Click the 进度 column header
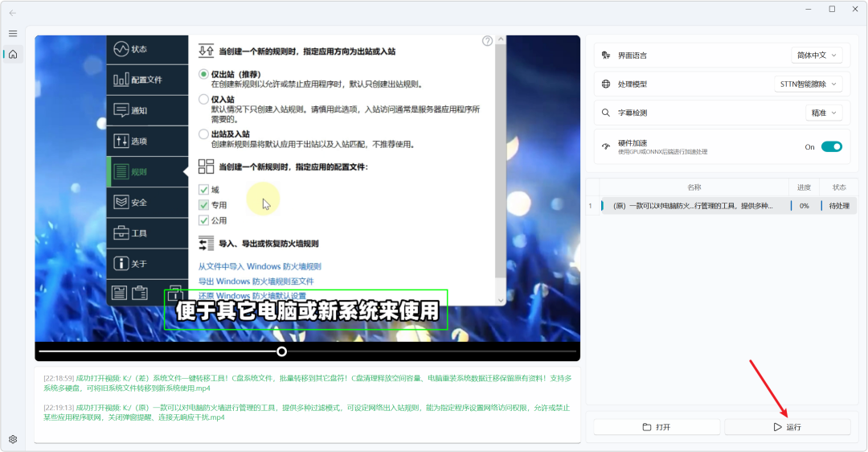 coord(804,187)
